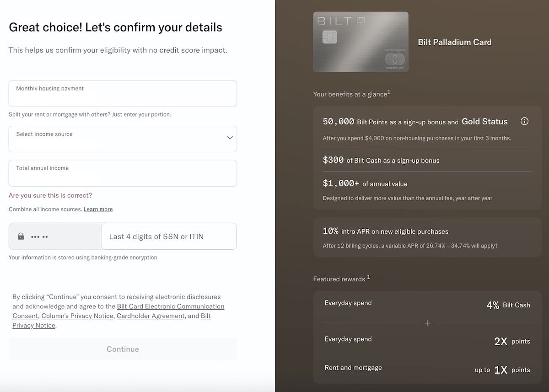Open Bilt Card Electronic Communication Consent link

(170, 306)
